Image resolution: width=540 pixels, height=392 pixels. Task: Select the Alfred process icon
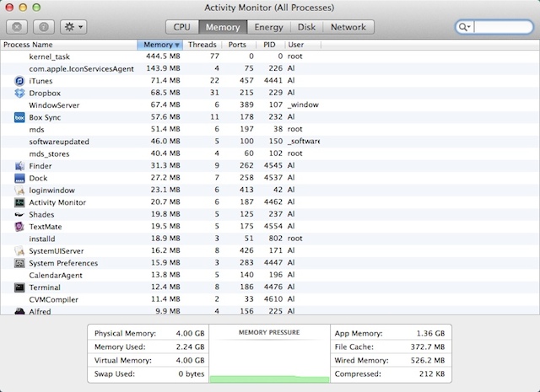19,311
